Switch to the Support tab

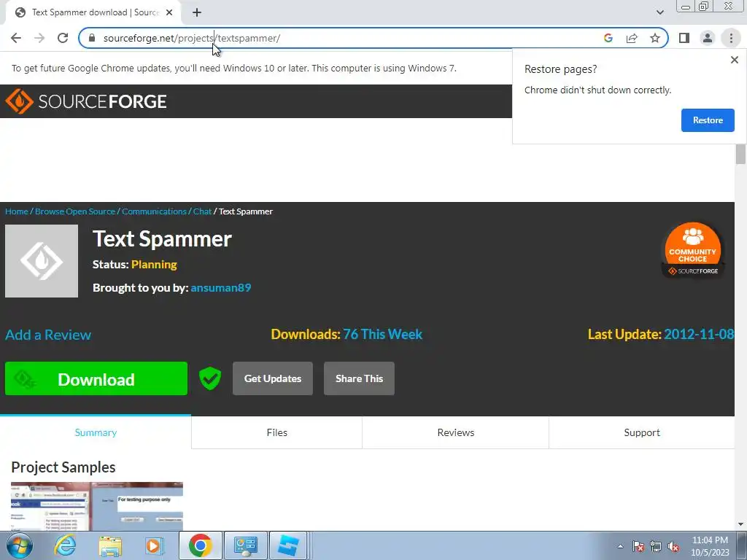click(642, 432)
